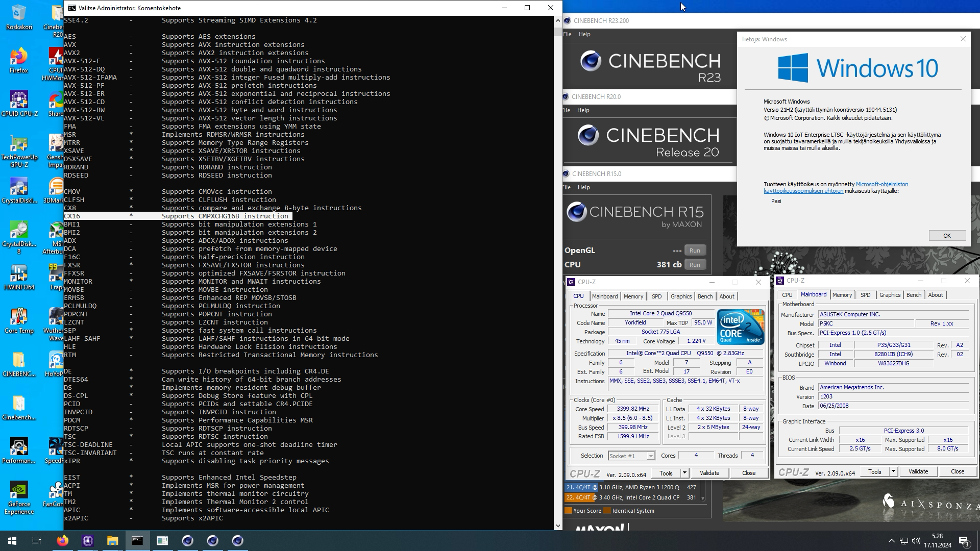The width and height of the screenshot is (980, 551).
Task: Click the BIOS version field 1203
Action: (x=893, y=396)
